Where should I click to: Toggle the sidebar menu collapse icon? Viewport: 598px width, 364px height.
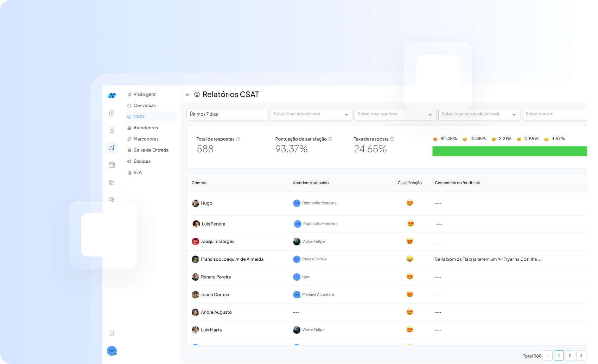[187, 95]
